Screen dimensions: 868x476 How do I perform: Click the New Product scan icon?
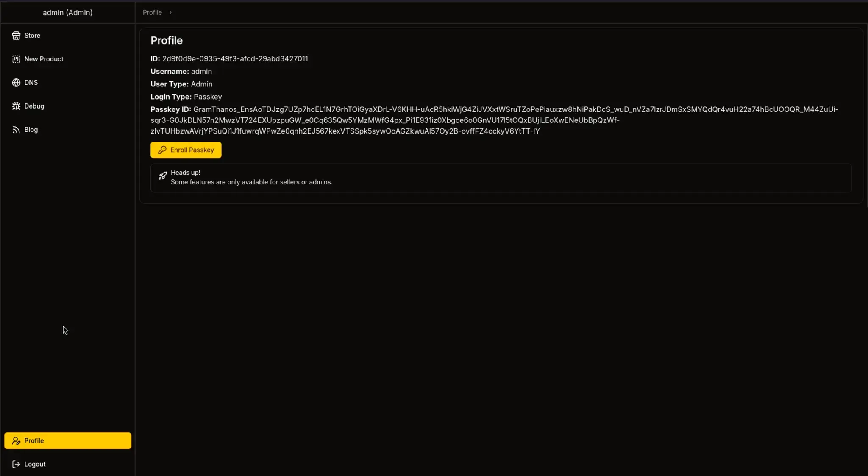click(16, 59)
